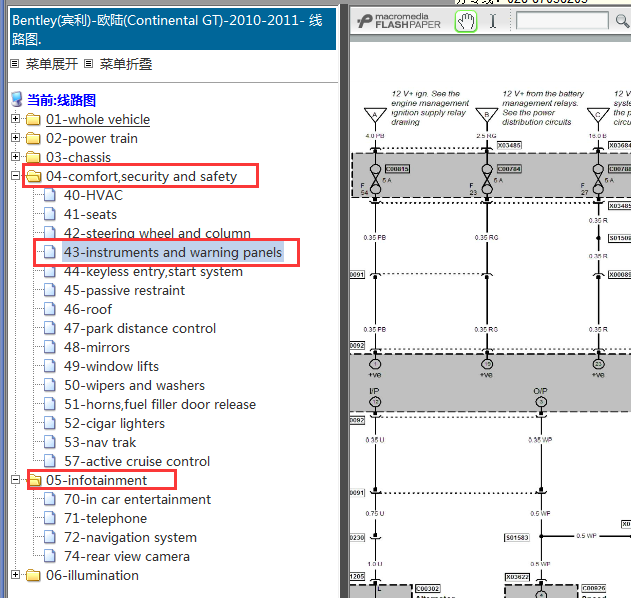Click document icon beside 52-cigar lighters
This screenshot has height=598, width=631.
tap(49, 423)
